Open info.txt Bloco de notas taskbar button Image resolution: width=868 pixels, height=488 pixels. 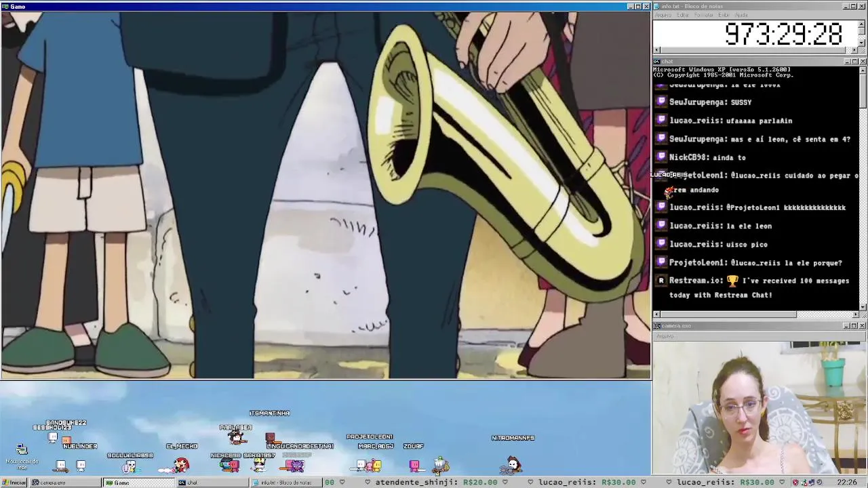(x=285, y=483)
